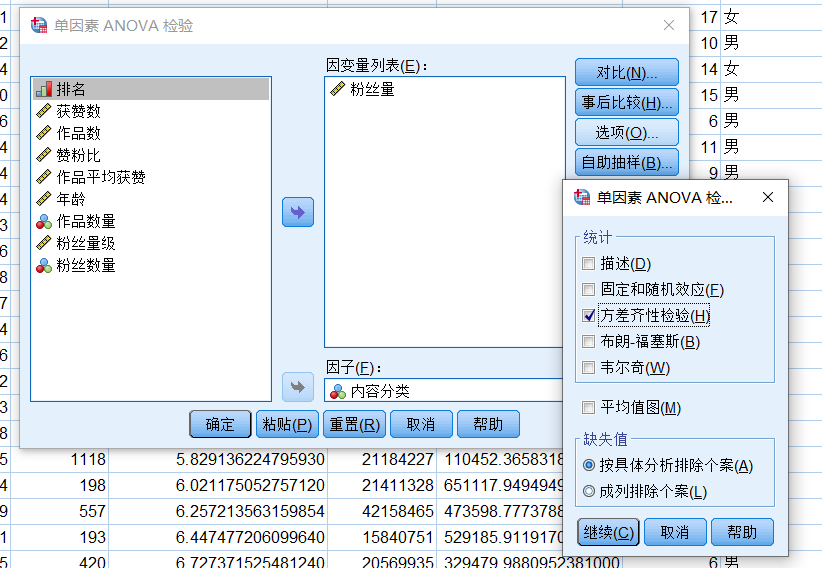Click the arrow button beside the factor field
822x568 pixels.
click(x=298, y=387)
